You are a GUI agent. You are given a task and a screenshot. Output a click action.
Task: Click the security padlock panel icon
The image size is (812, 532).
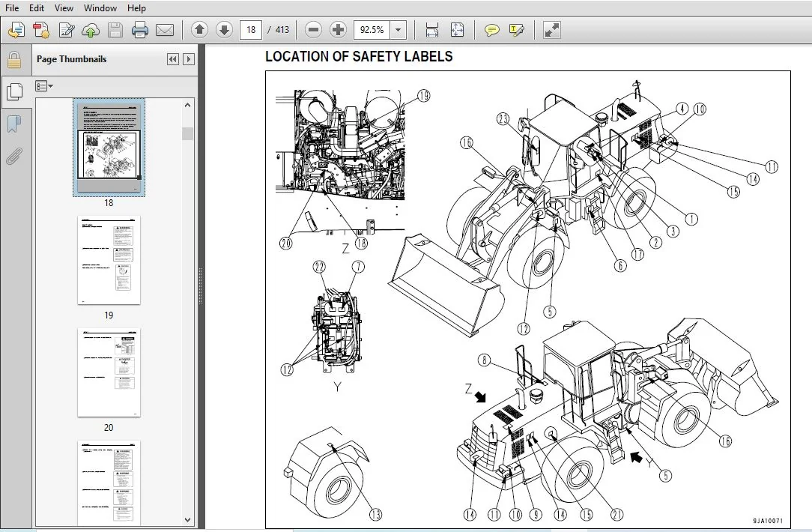[14, 60]
